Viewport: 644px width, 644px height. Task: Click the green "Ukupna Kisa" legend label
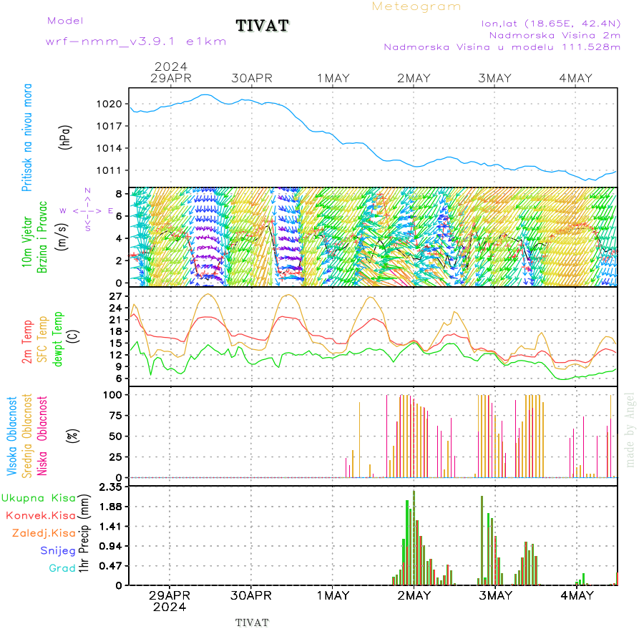39,498
